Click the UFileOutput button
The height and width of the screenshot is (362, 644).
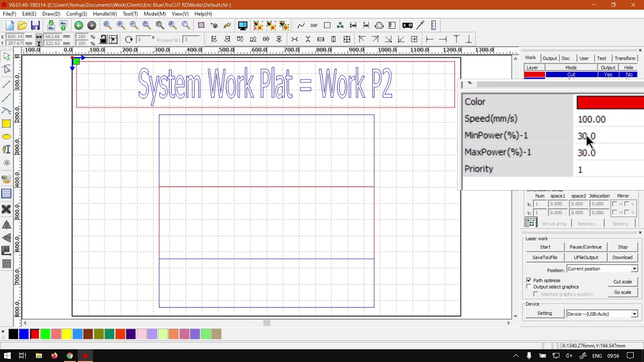[586, 257]
